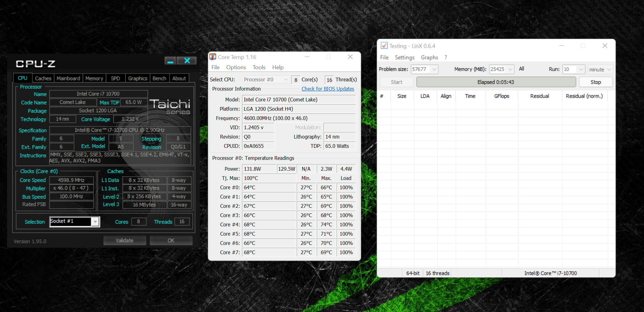
Task: Click the Core #2 max 69°C value
Action: pos(326,206)
